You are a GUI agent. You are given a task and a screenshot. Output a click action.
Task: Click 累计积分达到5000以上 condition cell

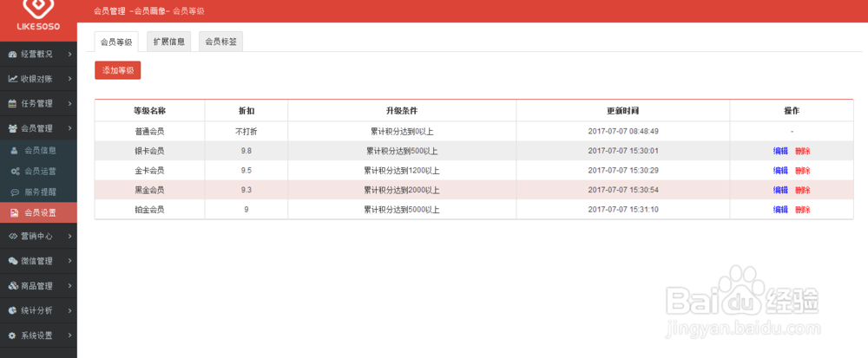[402, 210]
